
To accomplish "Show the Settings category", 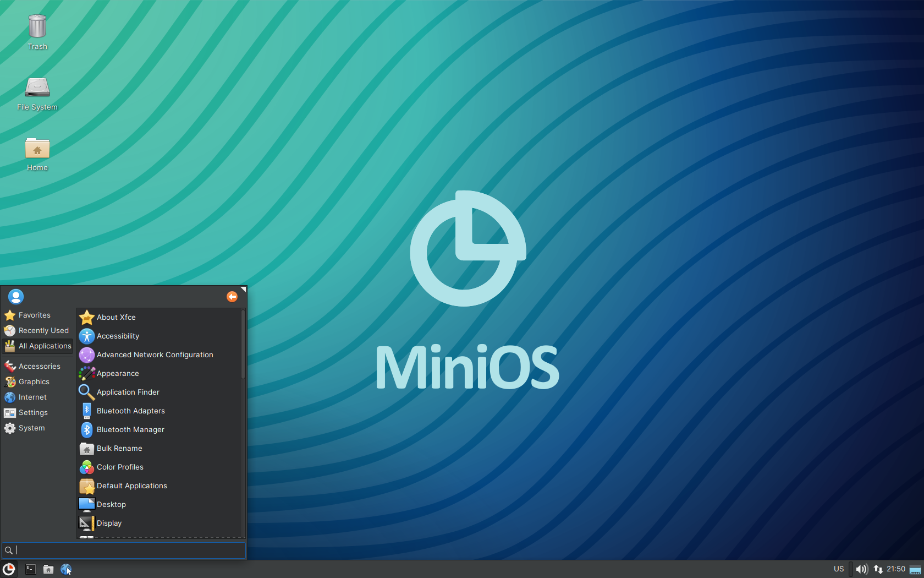I will pyautogui.click(x=37, y=412).
